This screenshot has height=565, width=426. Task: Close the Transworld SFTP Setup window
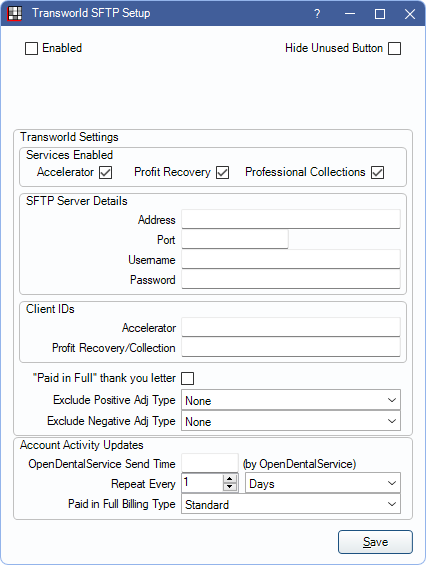coord(410,14)
